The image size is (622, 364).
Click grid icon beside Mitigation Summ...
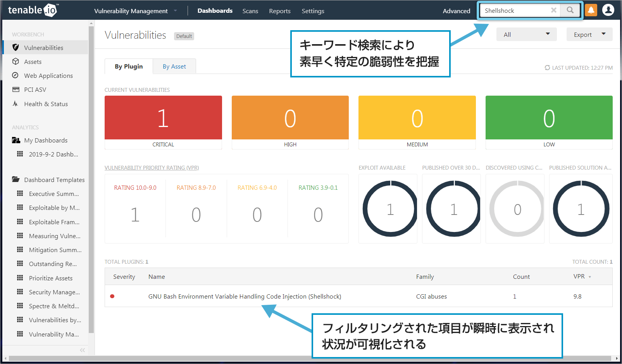pos(20,249)
